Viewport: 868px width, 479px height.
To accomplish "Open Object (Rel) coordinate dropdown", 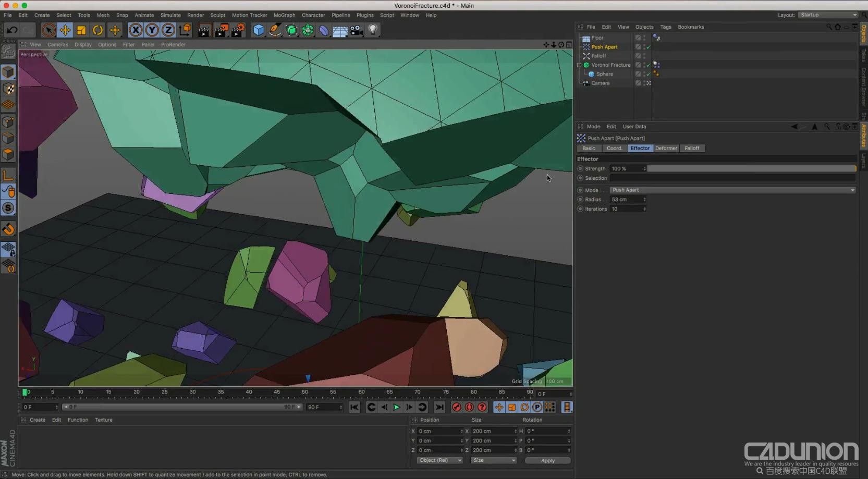I will coord(440,461).
